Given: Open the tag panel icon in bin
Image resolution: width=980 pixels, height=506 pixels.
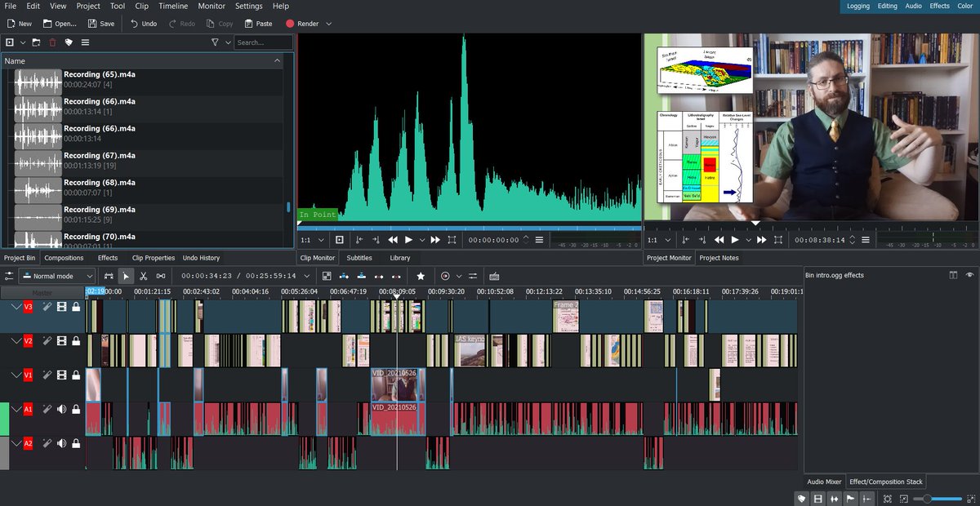Looking at the screenshot, I should pyautogui.click(x=69, y=42).
